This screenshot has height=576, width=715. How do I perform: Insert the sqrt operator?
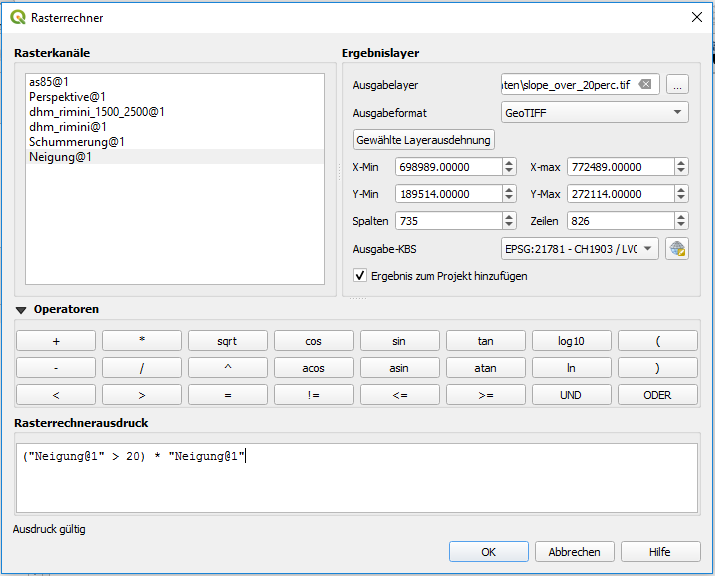227,341
